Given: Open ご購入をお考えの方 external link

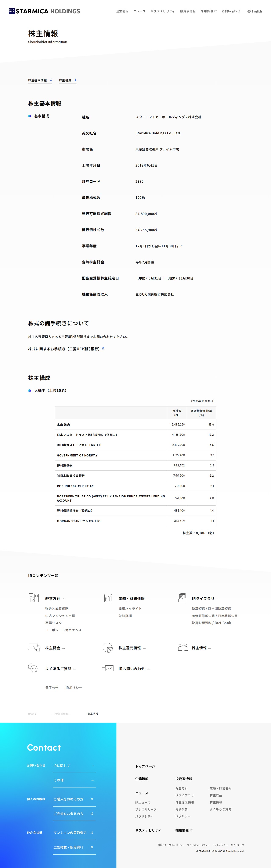Looking at the screenshot, I should point(74,799).
